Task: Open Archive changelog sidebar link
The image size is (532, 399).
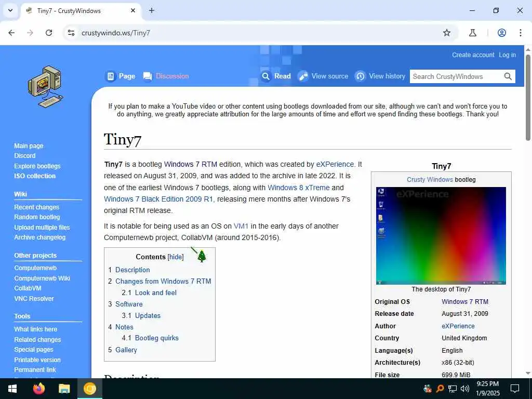Action: coord(39,237)
